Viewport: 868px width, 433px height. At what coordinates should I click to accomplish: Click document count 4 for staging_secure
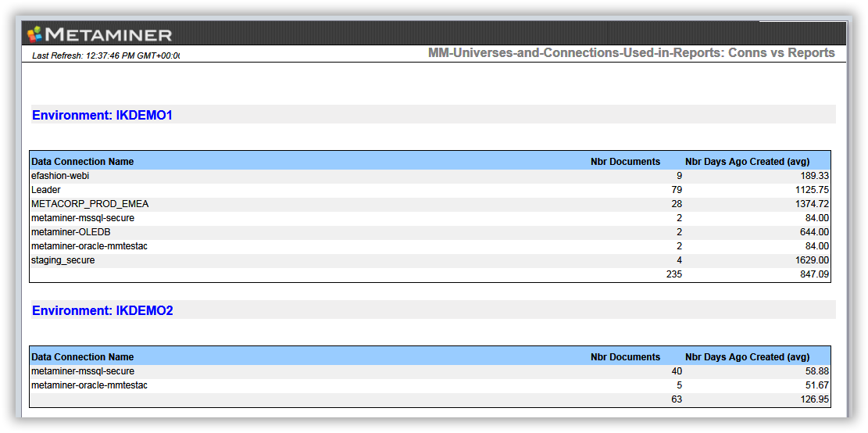(679, 260)
